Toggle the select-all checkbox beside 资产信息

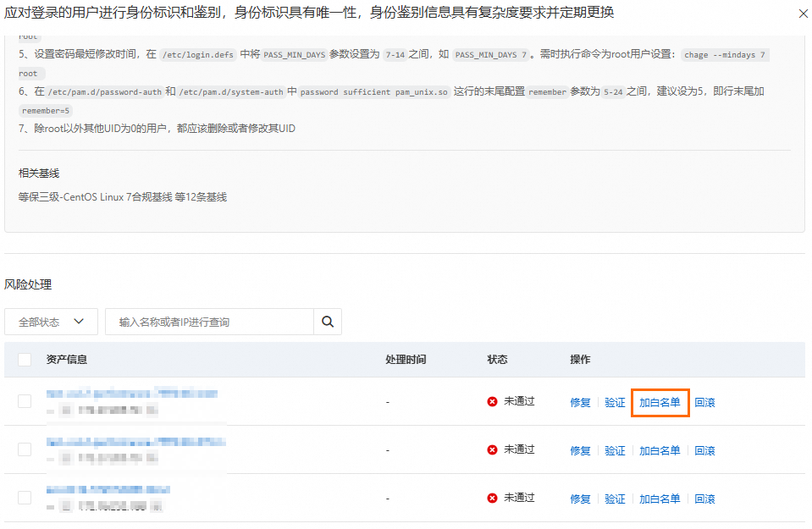[x=25, y=359]
